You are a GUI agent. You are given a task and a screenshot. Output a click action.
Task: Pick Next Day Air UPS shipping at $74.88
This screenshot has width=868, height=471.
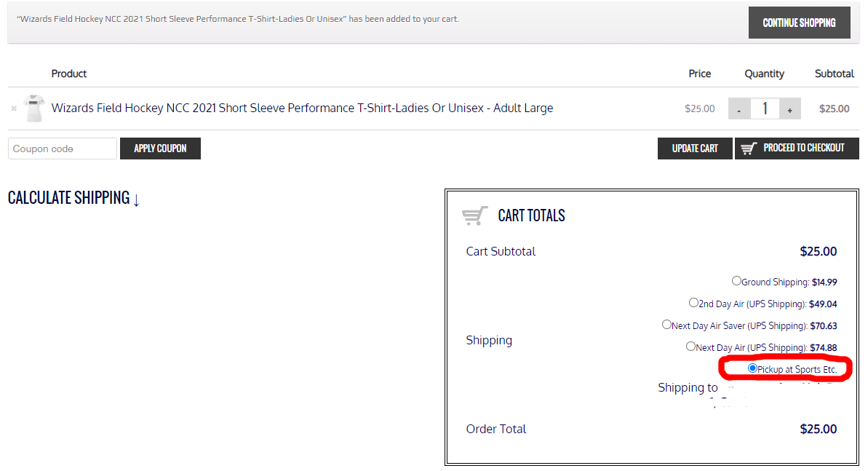click(690, 347)
